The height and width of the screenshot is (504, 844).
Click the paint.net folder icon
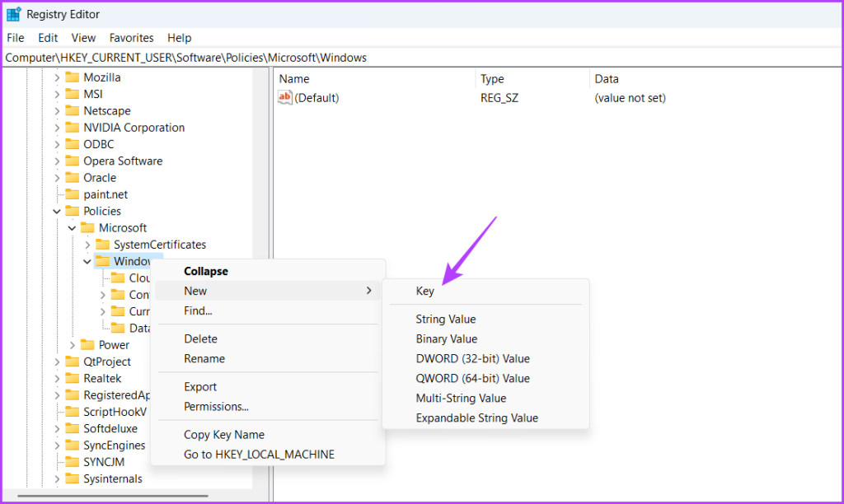click(73, 194)
